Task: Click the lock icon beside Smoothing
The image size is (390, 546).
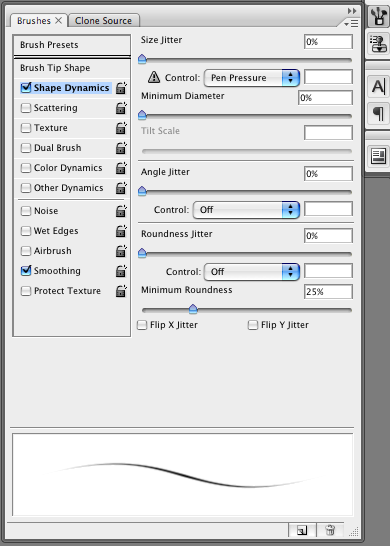Action: (x=121, y=271)
